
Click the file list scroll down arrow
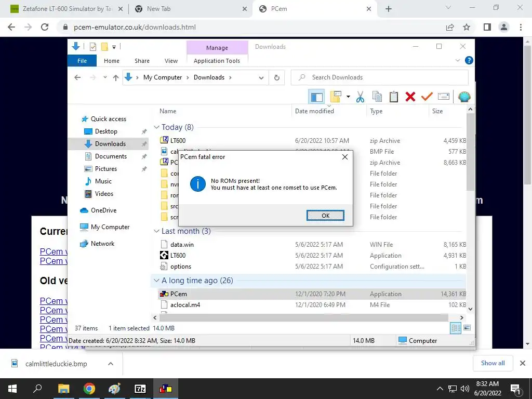[470, 309]
